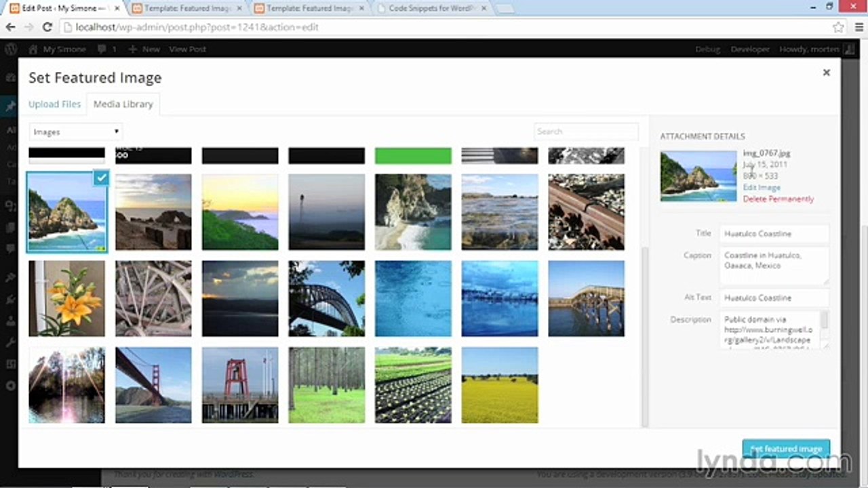Viewport: 868px width, 488px height.
Task: Select the rusty railroad track thumbnail
Action: coord(587,212)
